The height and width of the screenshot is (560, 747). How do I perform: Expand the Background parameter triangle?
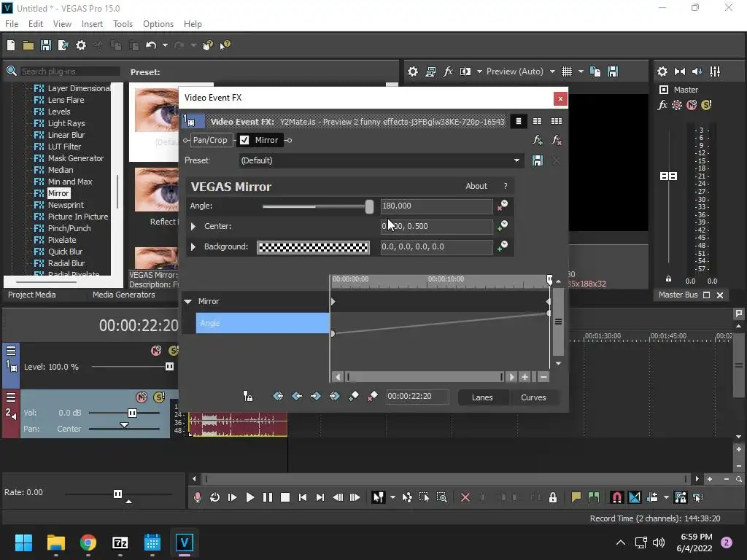click(x=193, y=246)
